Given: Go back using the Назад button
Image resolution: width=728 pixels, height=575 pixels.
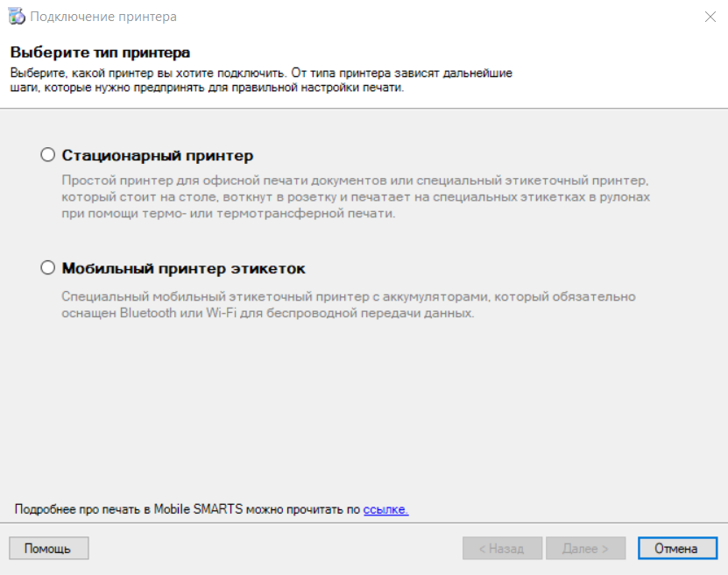Looking at the screenshot, I should tap(502, 549).
